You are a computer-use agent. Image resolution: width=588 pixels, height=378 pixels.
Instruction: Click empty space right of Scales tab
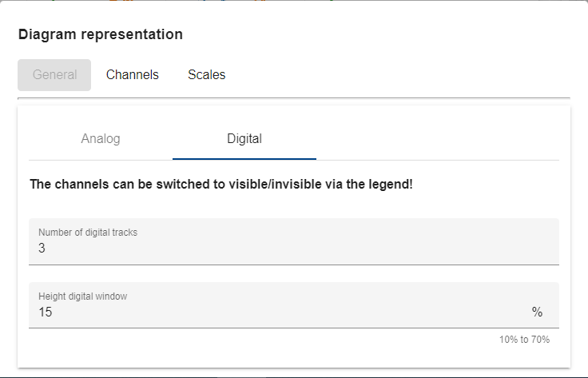pos(399,75)
